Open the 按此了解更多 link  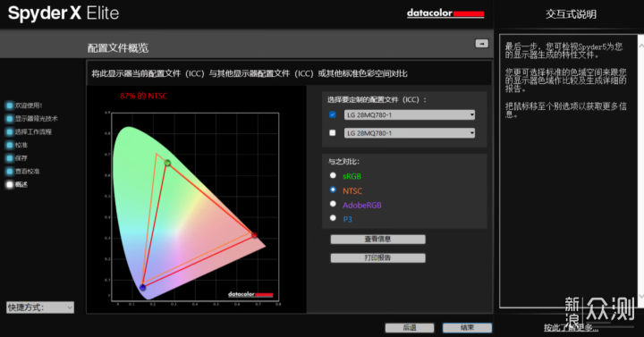[571, 327]
